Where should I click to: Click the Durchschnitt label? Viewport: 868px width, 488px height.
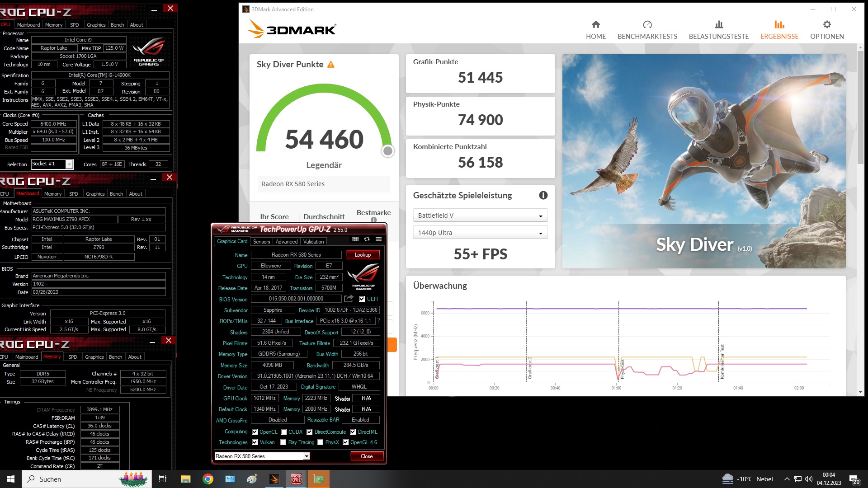[324, 217]
